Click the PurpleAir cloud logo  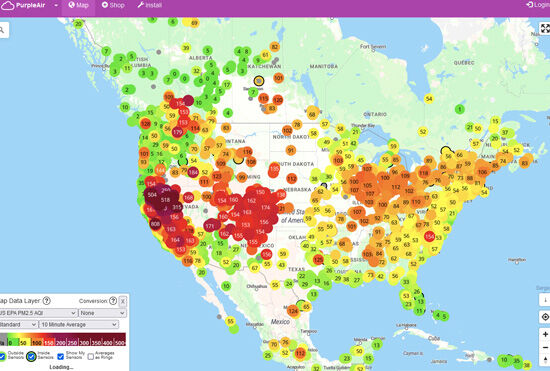click(7, 5)
